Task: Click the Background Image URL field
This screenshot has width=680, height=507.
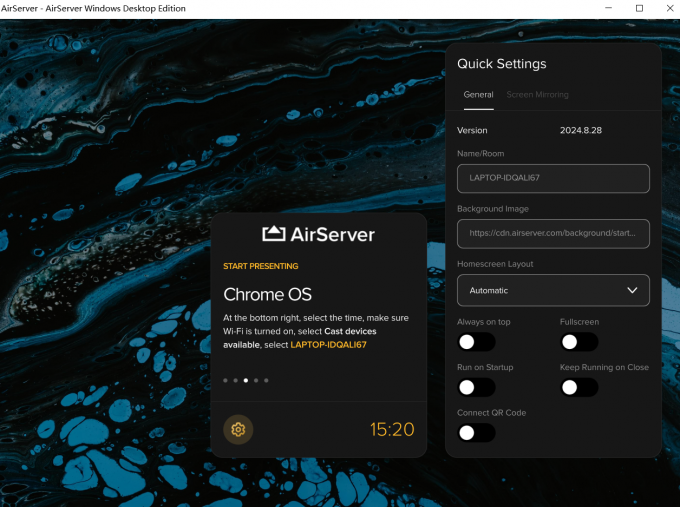Action: click(553, 233)
